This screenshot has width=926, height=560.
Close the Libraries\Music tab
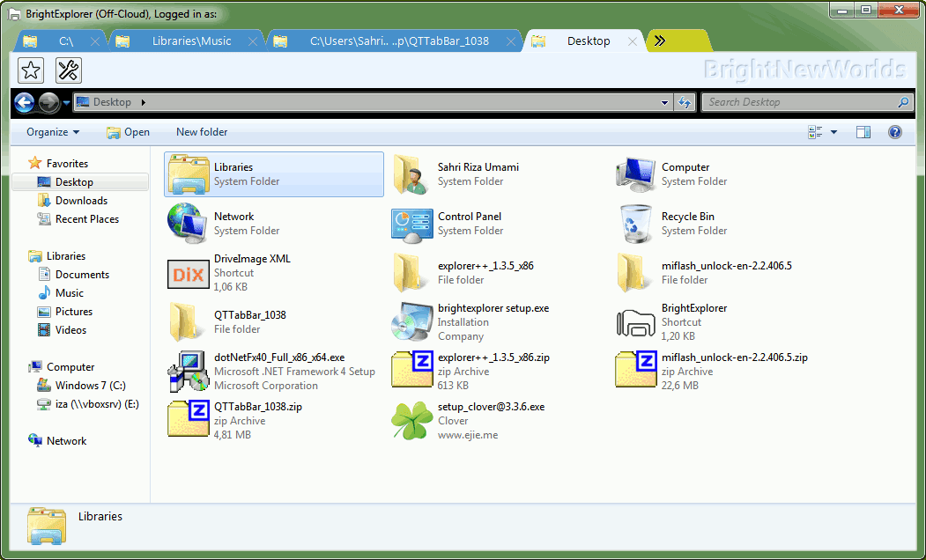[x=253, y=41]
